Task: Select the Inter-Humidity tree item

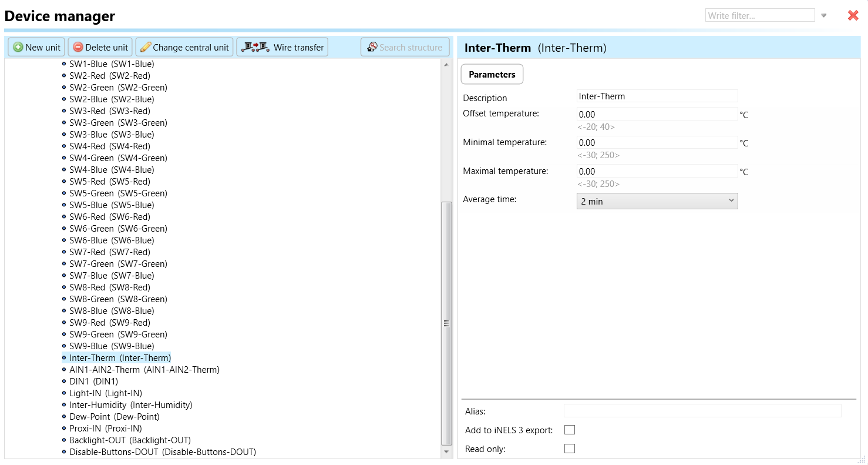Action: (x=130, y=405)
